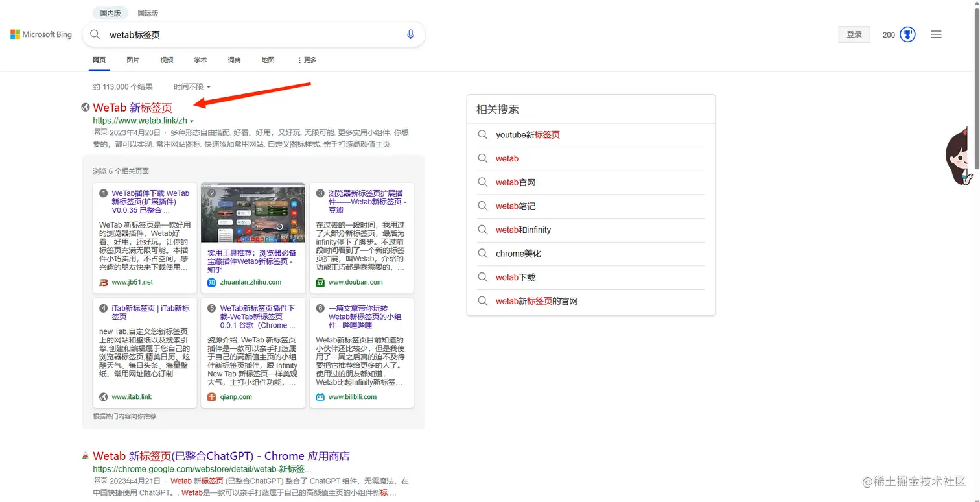Open the WeTab 新标签页 result link
Screen dimensions: 980x502
pos(133,108)
